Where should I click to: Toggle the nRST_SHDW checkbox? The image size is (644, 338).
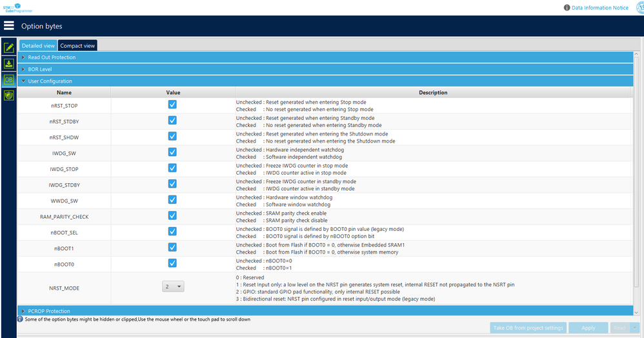tap(172, 136)
